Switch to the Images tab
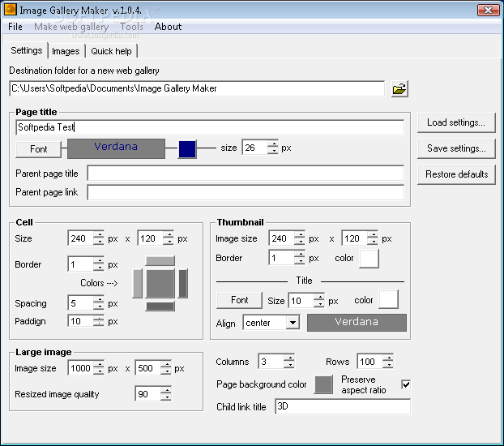The width and height of the screenshot is (504, 446). click(x=66, y=51)
